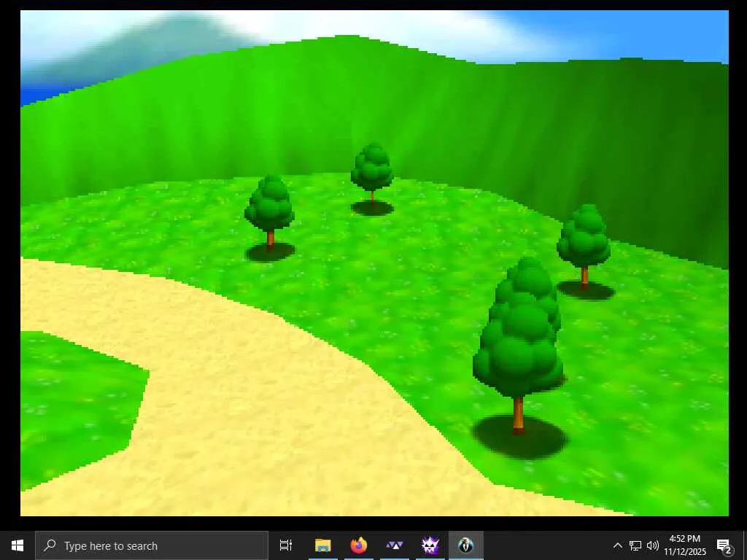Open the Windows Start menu

[x=18, y=545]
